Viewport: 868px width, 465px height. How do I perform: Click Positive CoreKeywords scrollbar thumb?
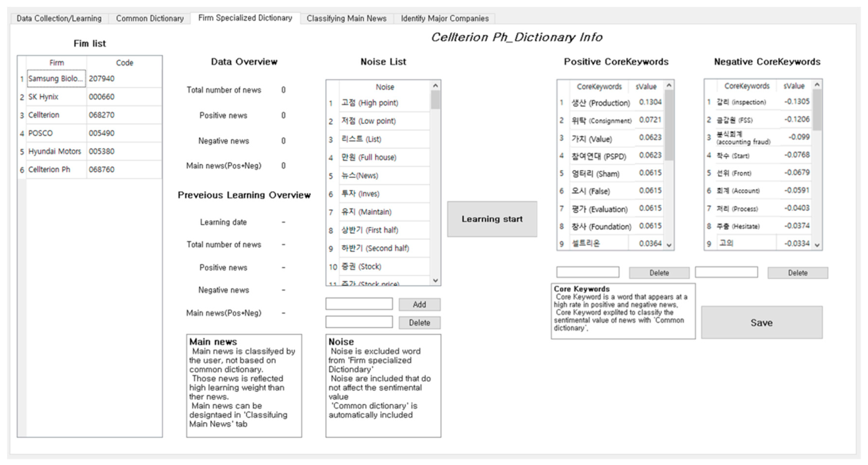click(x=669, y=125)
